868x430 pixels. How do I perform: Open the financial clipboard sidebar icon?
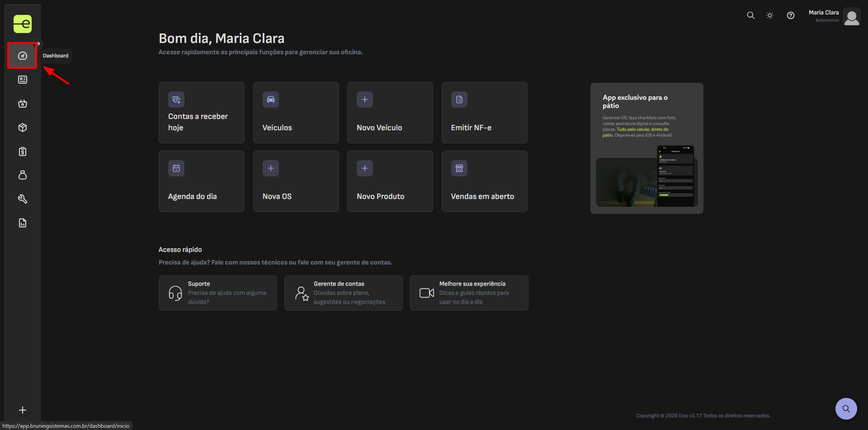[23, 151]
